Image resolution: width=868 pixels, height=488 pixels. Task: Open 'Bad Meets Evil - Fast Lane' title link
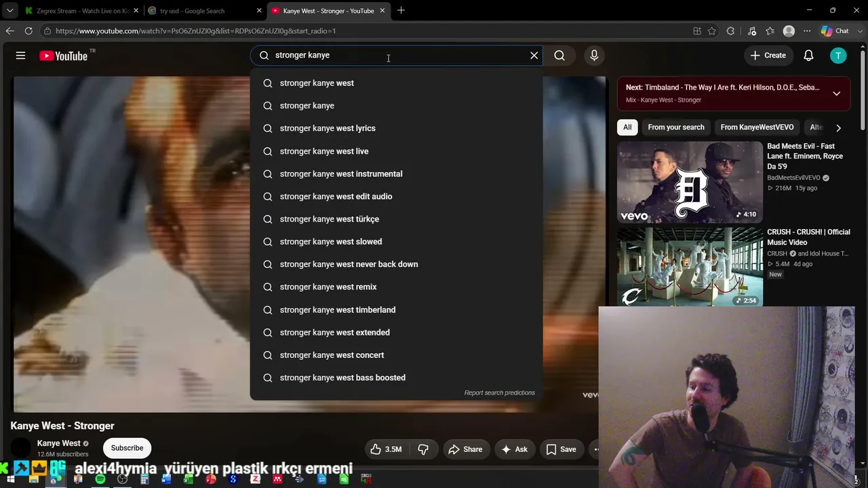805,156
